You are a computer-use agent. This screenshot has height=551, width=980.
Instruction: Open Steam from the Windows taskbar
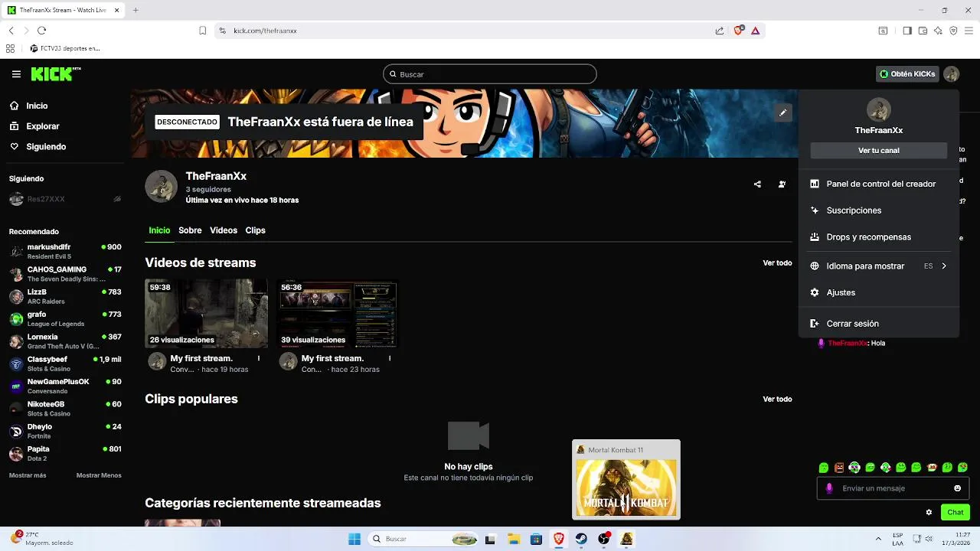581,539
